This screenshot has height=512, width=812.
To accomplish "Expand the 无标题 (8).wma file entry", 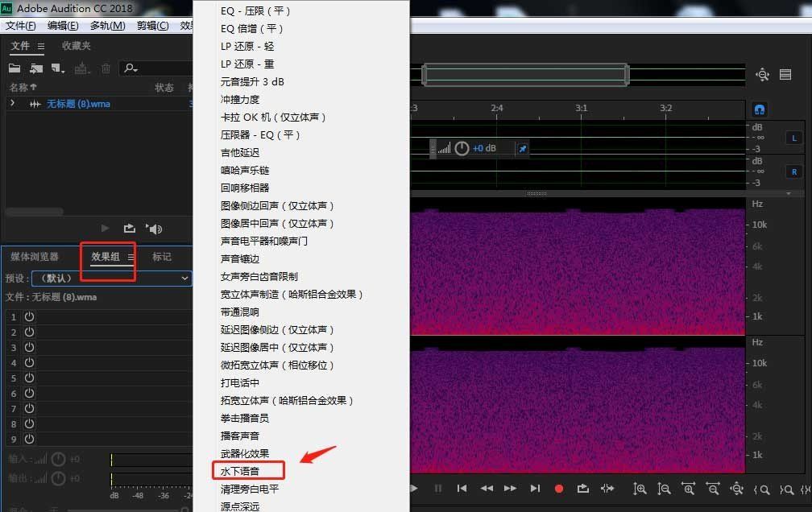I will 12,104.
